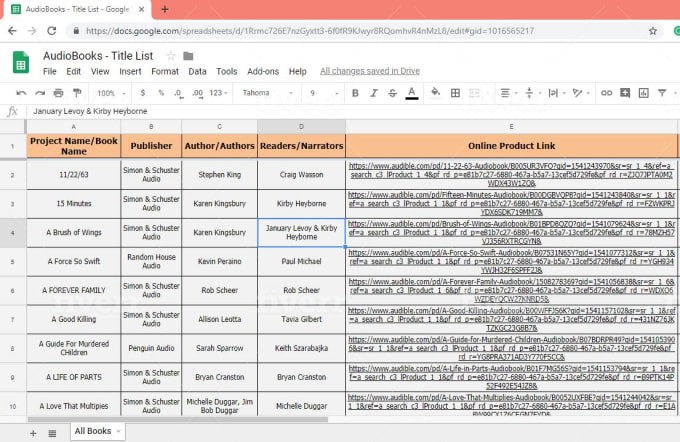Open the 123 number format dropdown
The width and height of the screenshot is (680, 442).
[x=218, y=93]
